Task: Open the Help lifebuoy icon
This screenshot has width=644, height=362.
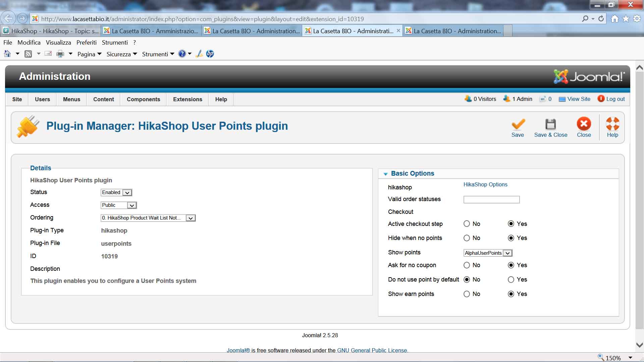Action: point(612,124)
